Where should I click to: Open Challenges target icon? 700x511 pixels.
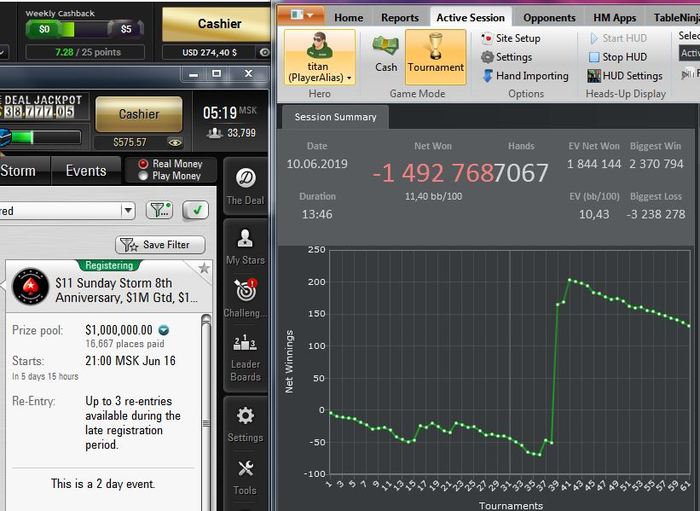245,298
